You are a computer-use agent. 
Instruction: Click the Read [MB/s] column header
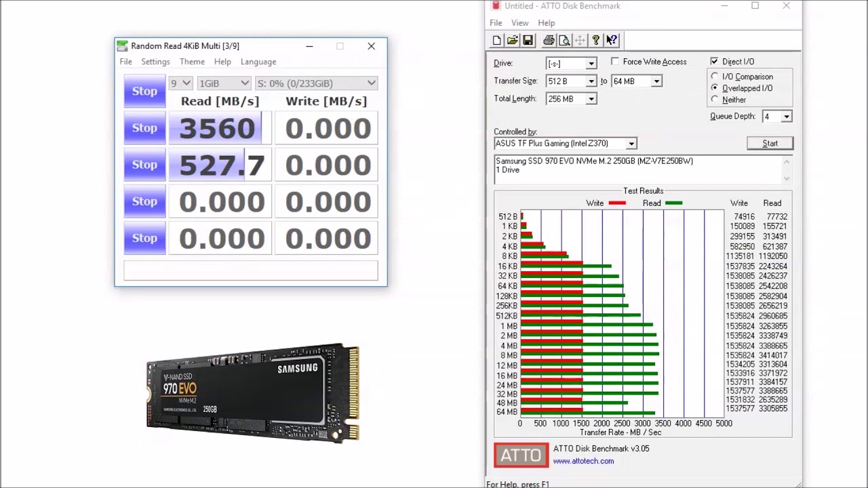220,101
